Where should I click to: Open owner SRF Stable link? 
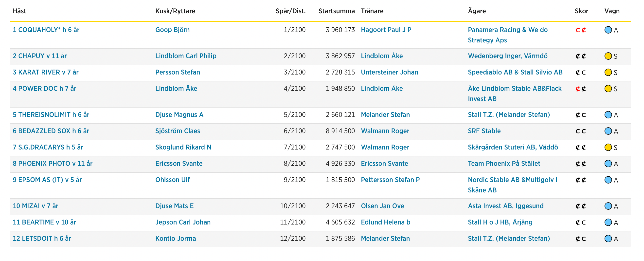pos(484,131)
